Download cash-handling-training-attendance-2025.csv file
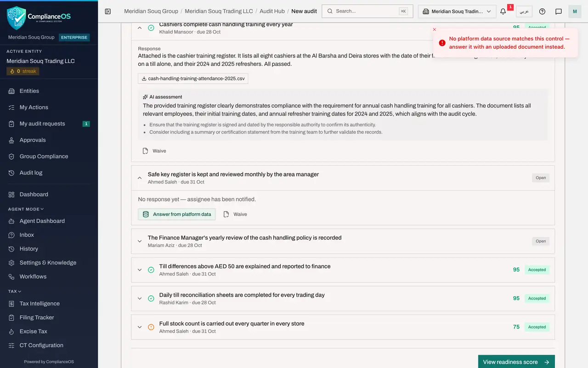This screenshot has width=588, height=368. pos(193,79)
